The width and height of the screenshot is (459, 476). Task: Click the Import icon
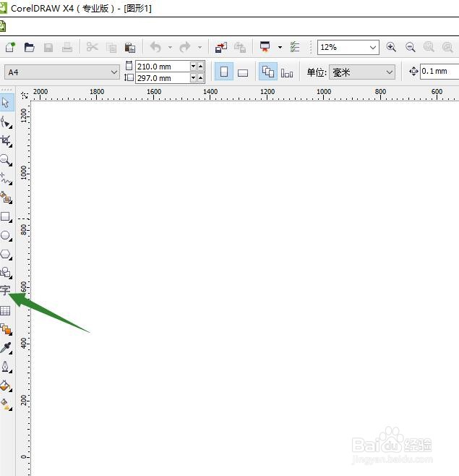pos(221,48)
